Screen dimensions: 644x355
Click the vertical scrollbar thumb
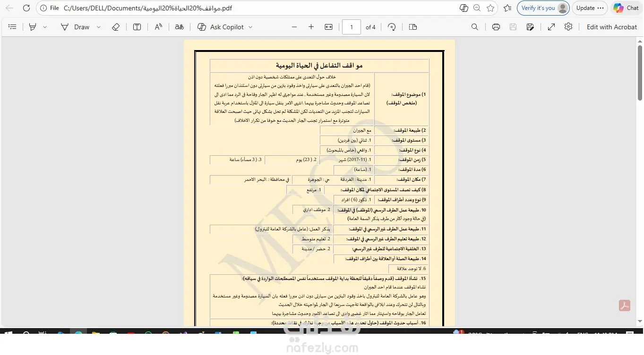tap(640, 73)
